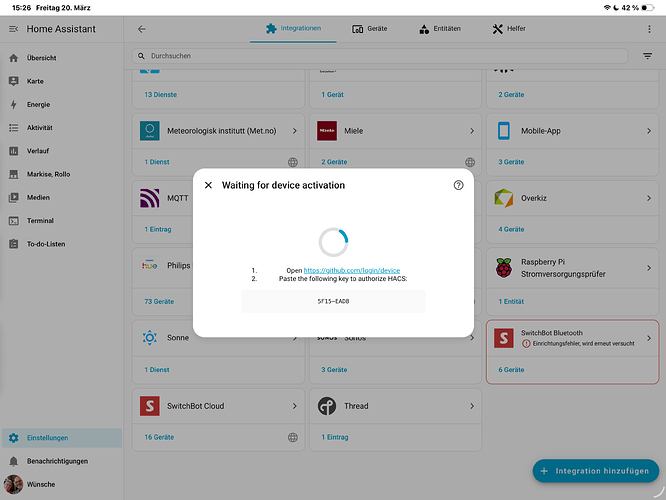Open 6 Geräte under SwitchBot Bluetooth
This screenshot has height=500, width=666.
point(511,370)
